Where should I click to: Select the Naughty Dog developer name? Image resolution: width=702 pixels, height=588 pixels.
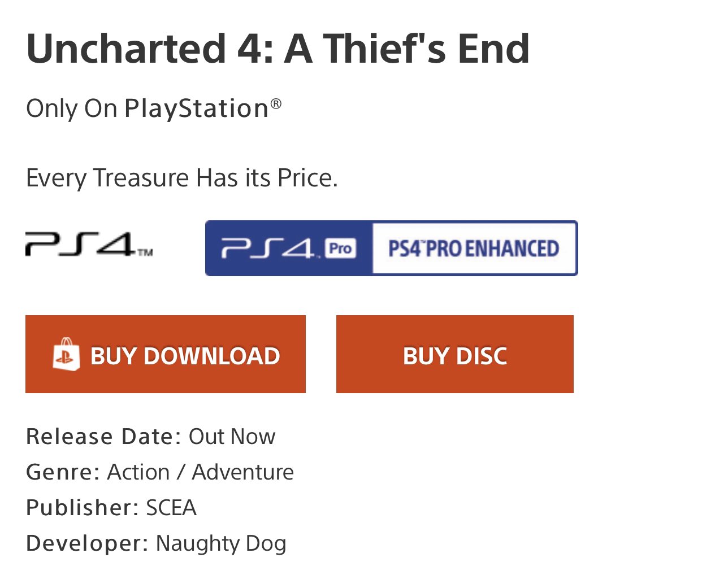pyautogui.click(x=221, y=543)
